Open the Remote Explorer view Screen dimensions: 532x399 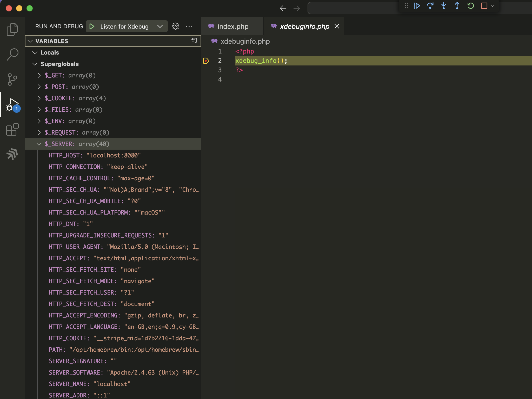[x=12, y=154]
